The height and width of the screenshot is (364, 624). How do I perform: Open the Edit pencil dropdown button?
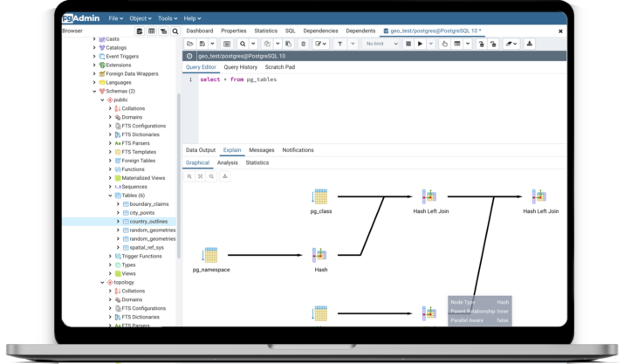[321, 44]
